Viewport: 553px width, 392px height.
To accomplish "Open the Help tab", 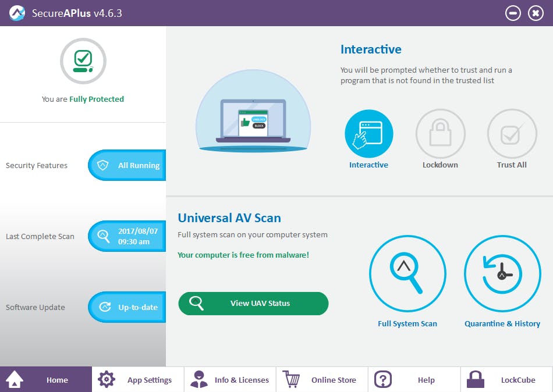I will tap(414, 379).
